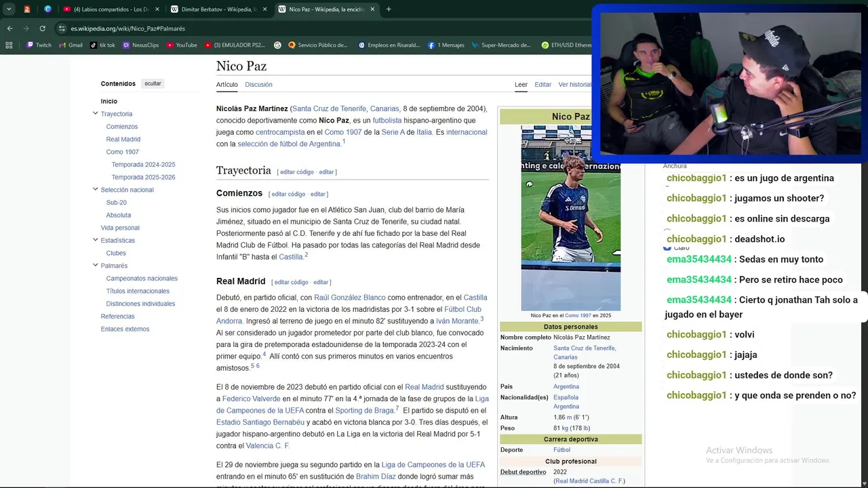Collapse the Estadísticas section in contents

[x=95, y=240]
